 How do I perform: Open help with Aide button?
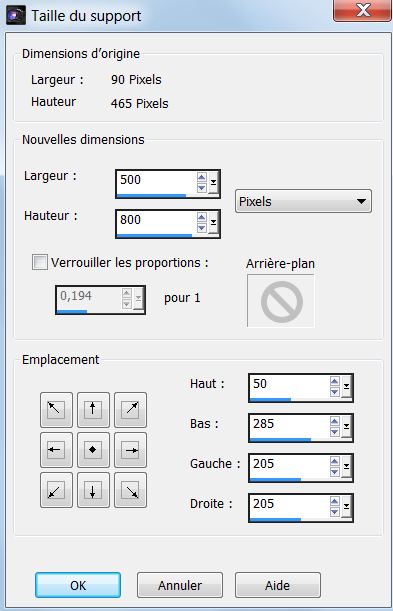point(278,585)
